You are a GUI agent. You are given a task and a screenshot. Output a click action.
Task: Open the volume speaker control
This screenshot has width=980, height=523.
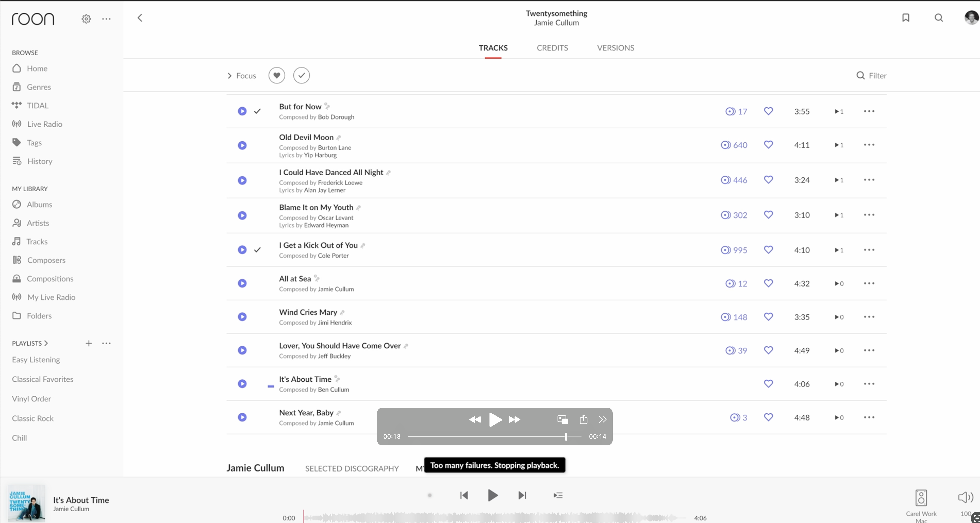(x=966, y=497)
